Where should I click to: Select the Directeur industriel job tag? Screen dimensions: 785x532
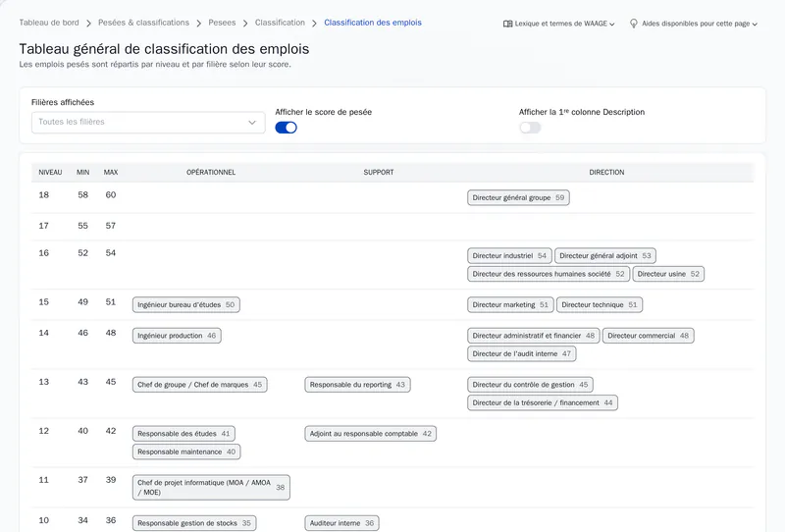click(x=509, y=256)
